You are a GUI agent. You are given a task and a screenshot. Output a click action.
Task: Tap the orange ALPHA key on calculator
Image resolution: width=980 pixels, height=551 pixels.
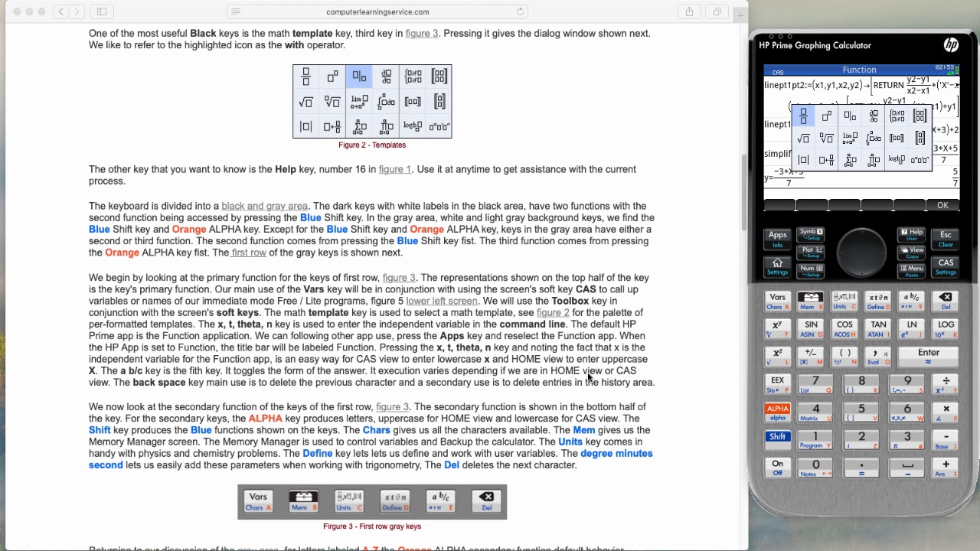click(x=778, y=412)
